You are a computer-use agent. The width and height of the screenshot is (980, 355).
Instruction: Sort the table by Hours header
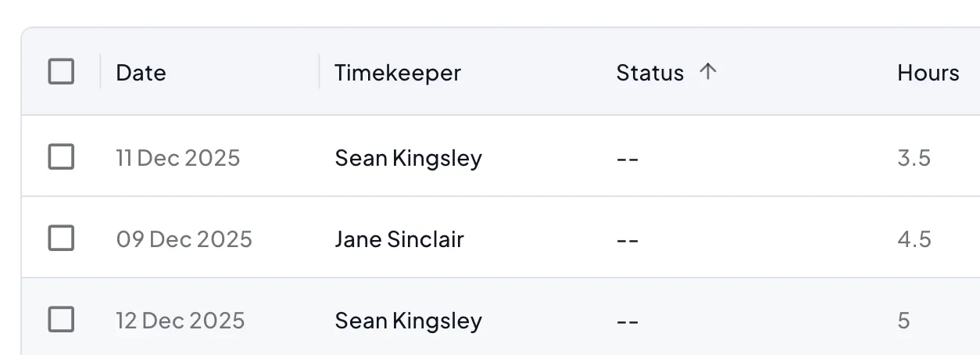[928, 73]
